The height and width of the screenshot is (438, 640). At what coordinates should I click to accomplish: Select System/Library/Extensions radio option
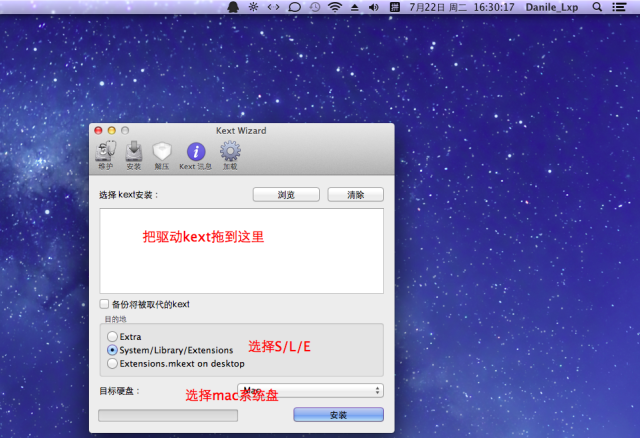pyautogui.click(x=112, y=351)
